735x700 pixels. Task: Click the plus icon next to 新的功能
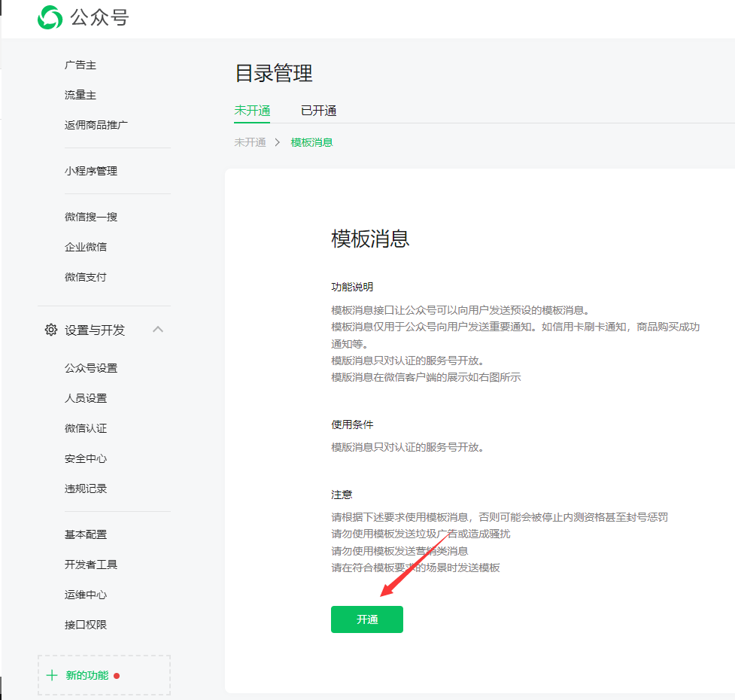pyautogui.click(x=52, y=675)
